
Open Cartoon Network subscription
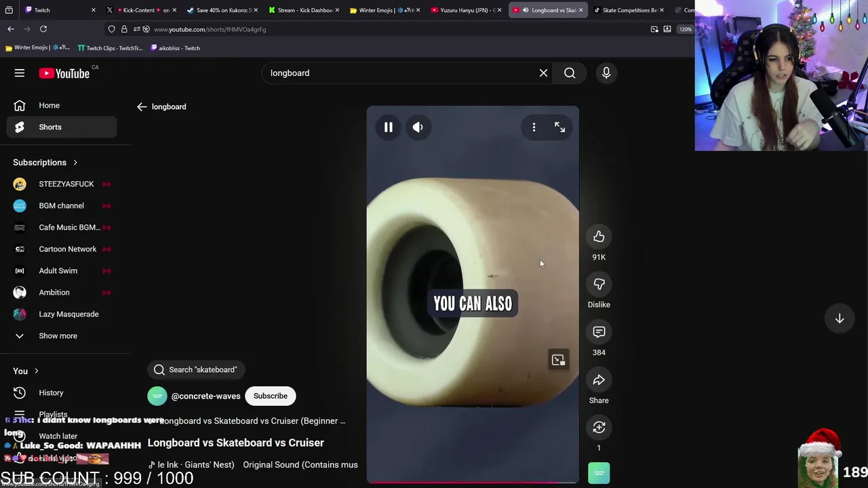point(62,249)
